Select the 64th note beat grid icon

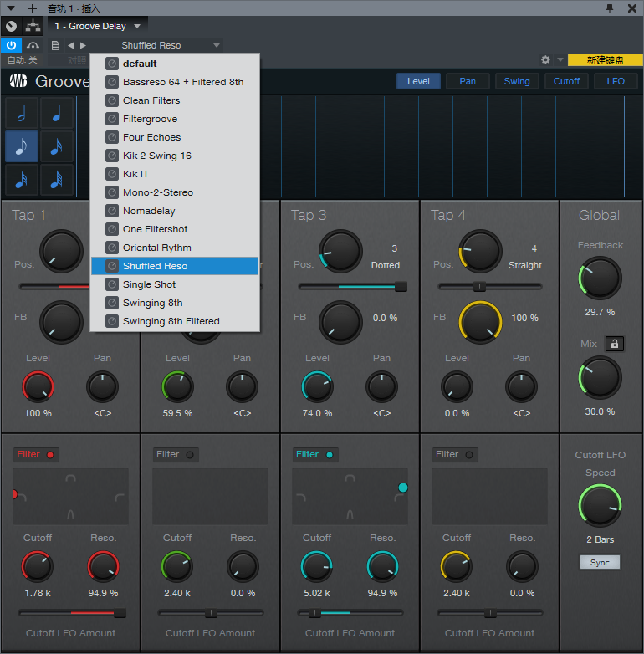coord(56,180)
